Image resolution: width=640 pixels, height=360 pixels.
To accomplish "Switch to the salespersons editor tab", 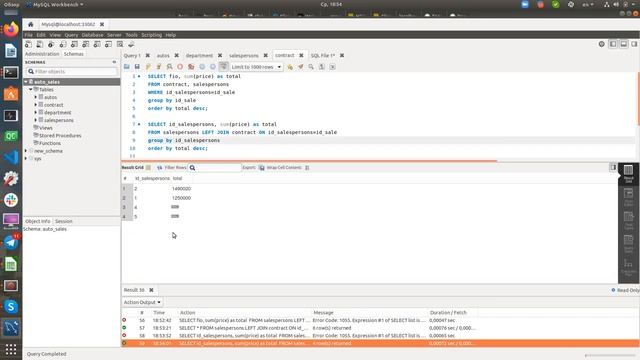I will (244, 56).
